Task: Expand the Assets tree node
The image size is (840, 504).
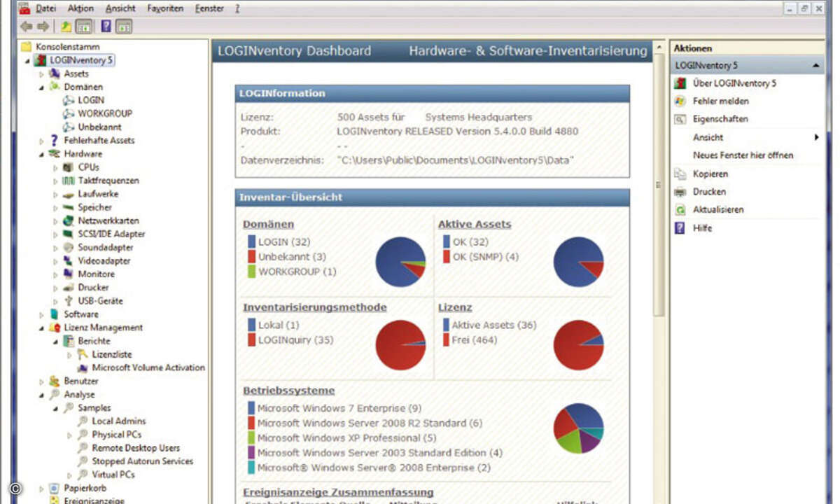Action: point(41,73)
